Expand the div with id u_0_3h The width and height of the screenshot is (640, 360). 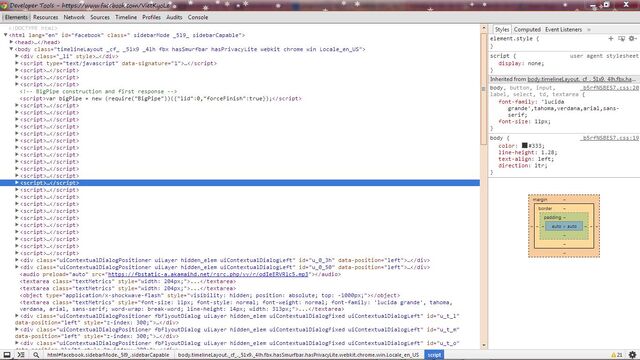pos(17,260)
